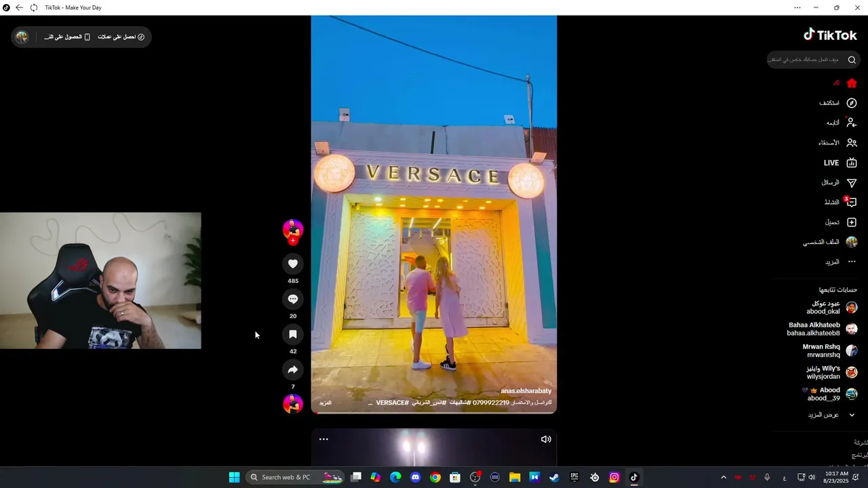
Task: Open the spinning sound disc avatar
Action: [293, 403]
